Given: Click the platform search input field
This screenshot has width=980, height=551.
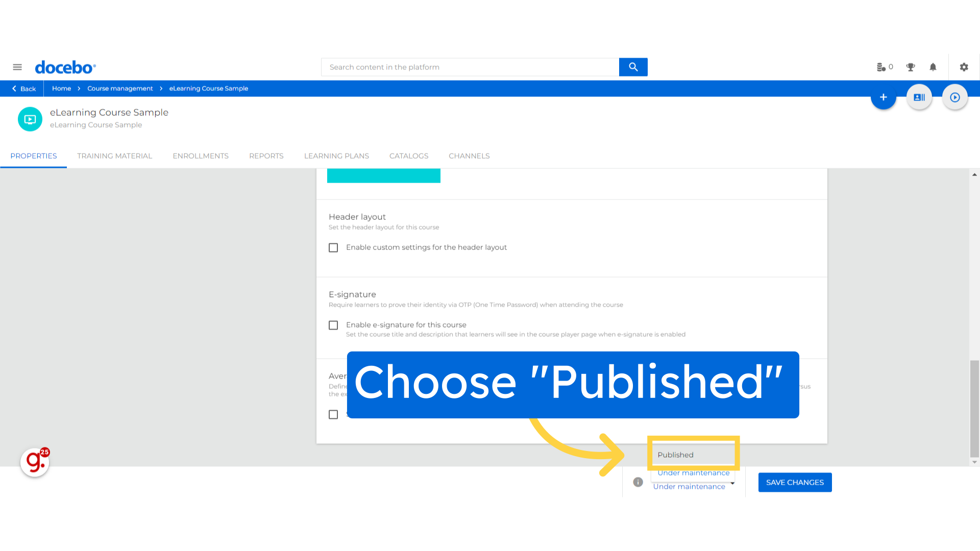Looking at the screenshot, I should pos(470,67).
